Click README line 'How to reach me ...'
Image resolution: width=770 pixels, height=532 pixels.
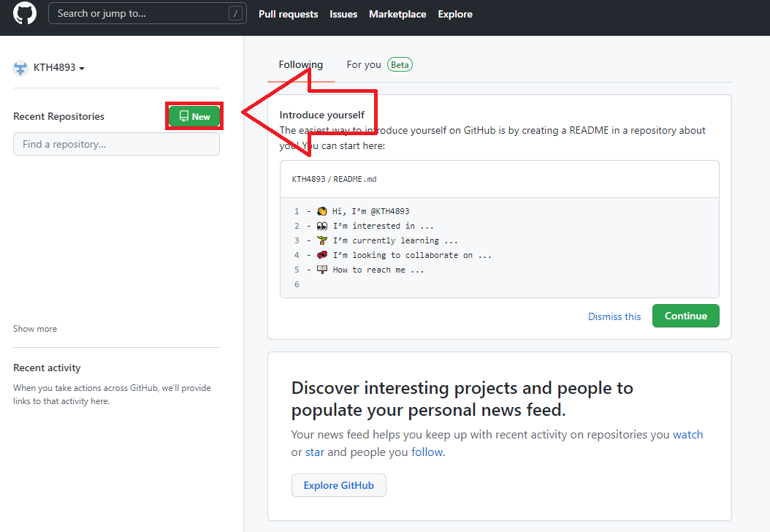click(378, 270)
